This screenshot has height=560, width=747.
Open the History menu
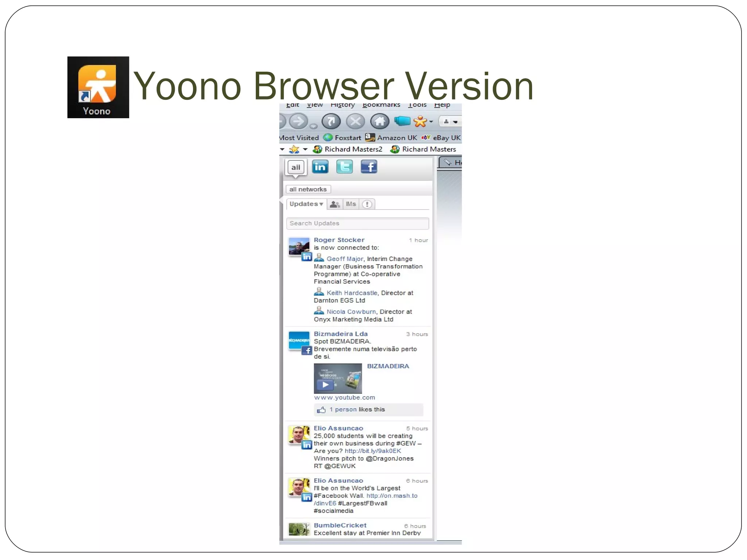click(x=342, y=105)
